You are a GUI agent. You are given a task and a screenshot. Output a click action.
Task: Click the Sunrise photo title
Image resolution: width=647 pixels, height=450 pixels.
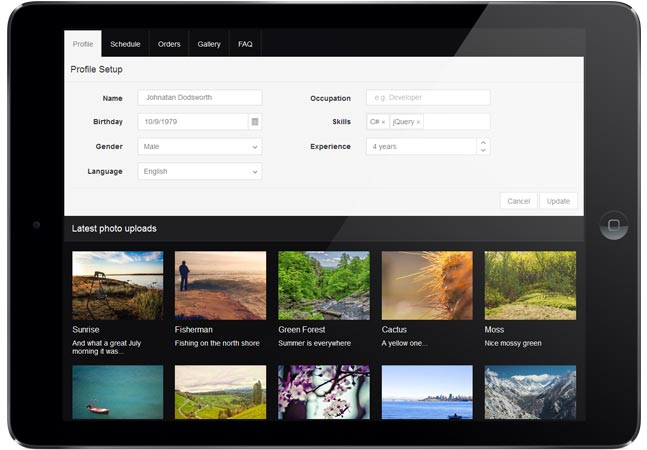pyautogui.click(x=86, y=330)
